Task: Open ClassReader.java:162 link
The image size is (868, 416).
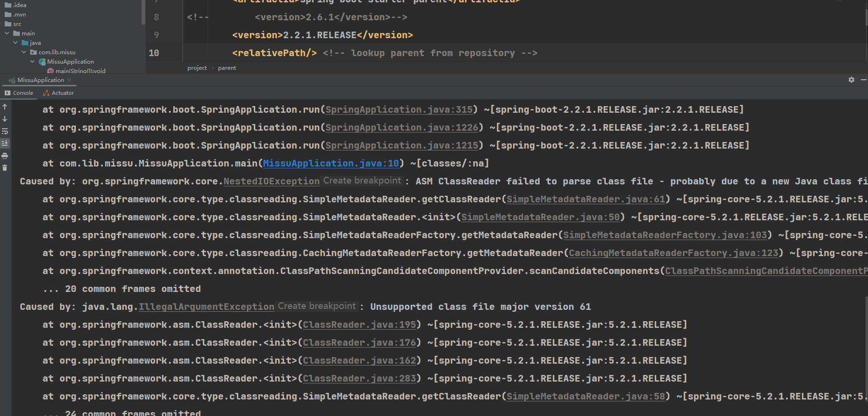Action: tap(359, 360)
